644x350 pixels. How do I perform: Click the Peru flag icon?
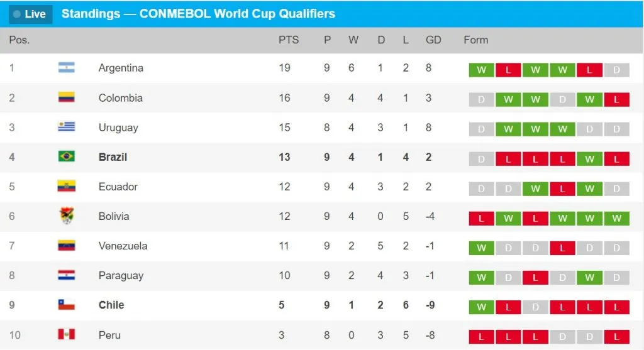pyautogui.click(x=66, y=334)
